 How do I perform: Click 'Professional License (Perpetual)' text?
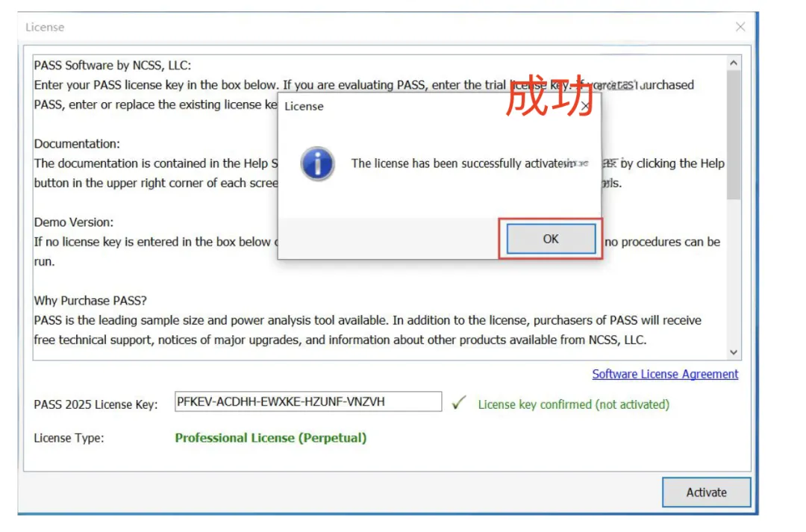[270, 438]
